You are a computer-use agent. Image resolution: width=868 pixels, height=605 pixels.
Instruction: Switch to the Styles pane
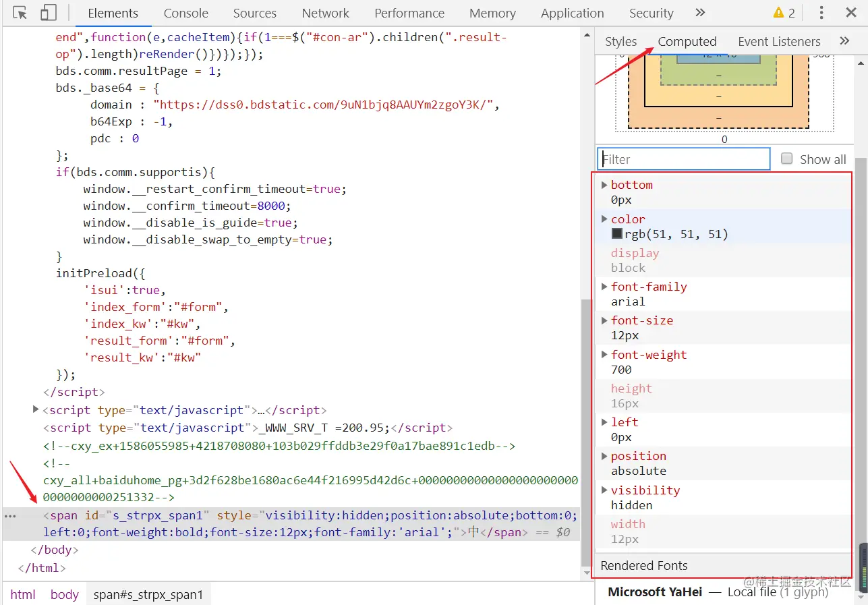pos(620,41)
